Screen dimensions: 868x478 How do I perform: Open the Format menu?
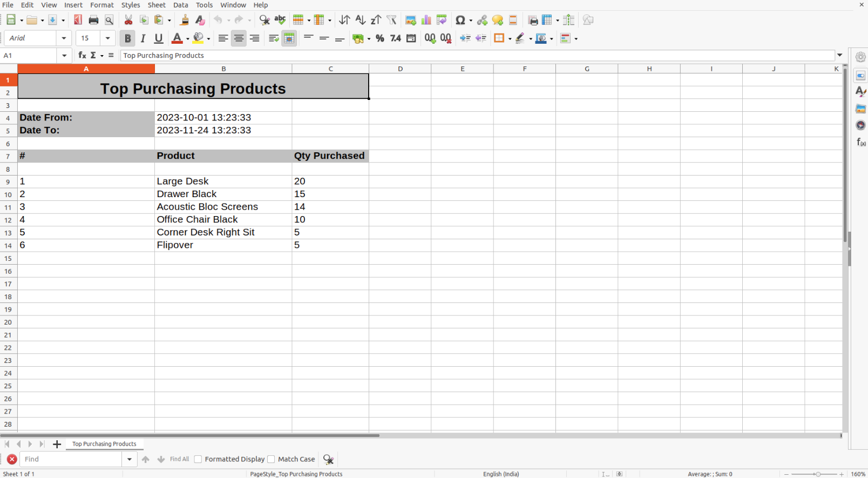[x=102, y=5]
